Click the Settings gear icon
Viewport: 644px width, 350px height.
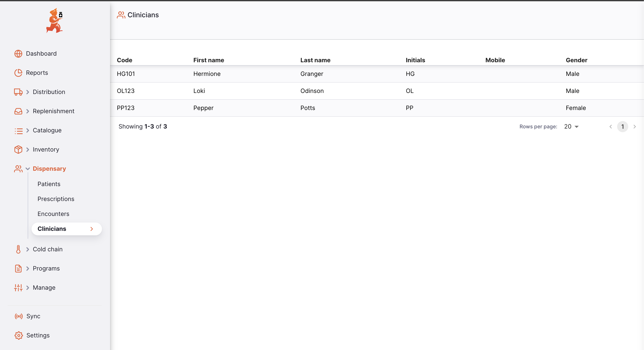19,336
